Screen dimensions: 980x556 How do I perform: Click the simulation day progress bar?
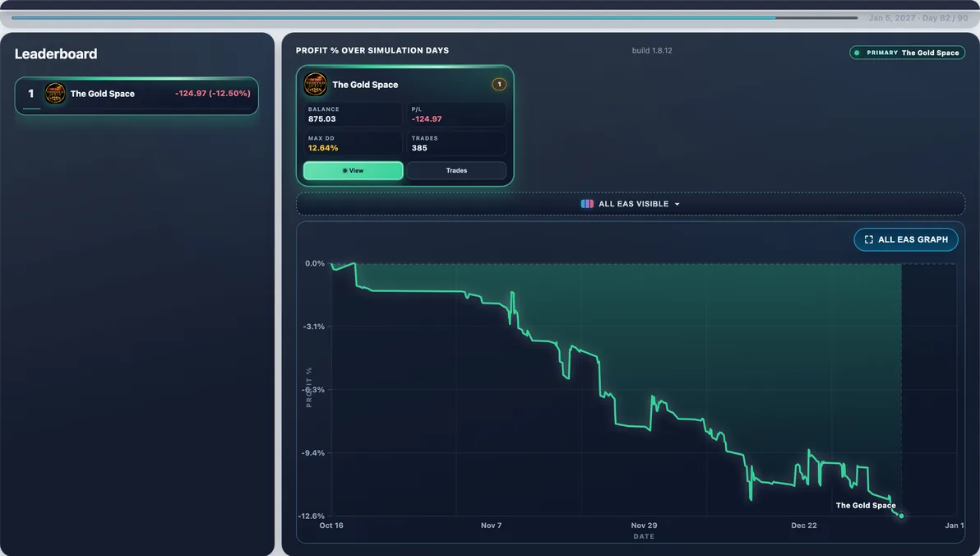434,18
